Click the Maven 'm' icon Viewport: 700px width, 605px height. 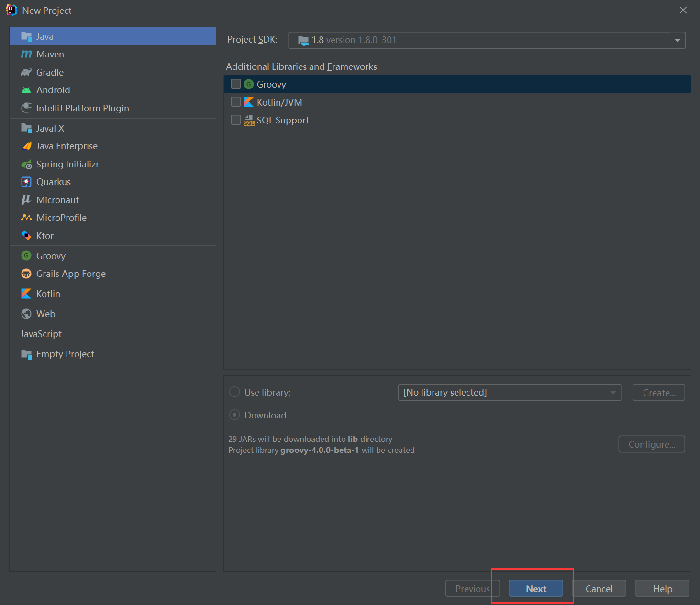[x=26, y=54]
